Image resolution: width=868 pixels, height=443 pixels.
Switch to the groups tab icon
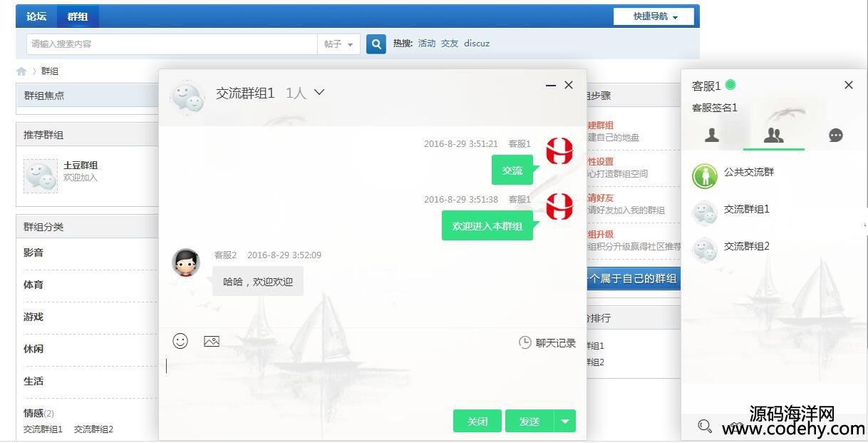click(773, 136)
